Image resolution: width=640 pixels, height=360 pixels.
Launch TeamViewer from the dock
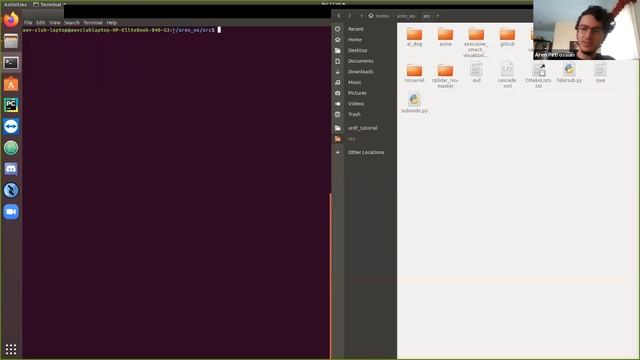(x=11, y=127)
